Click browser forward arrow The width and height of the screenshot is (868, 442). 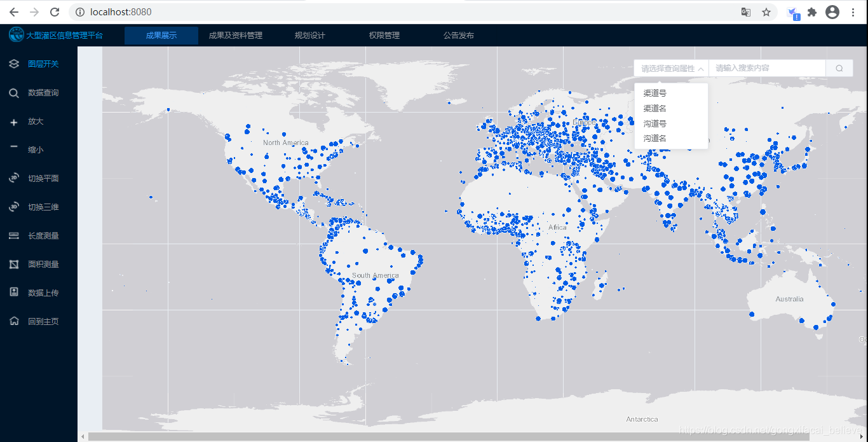click(x=34, y=12)
